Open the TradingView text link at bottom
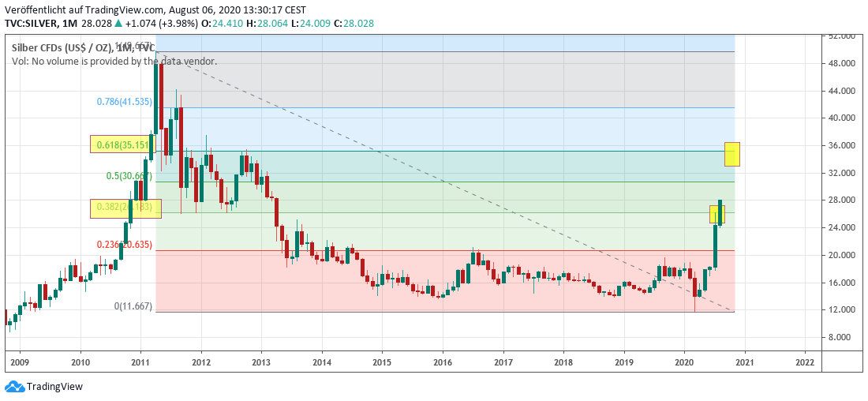This screenshot has height=401, width=868. point(54,387)
